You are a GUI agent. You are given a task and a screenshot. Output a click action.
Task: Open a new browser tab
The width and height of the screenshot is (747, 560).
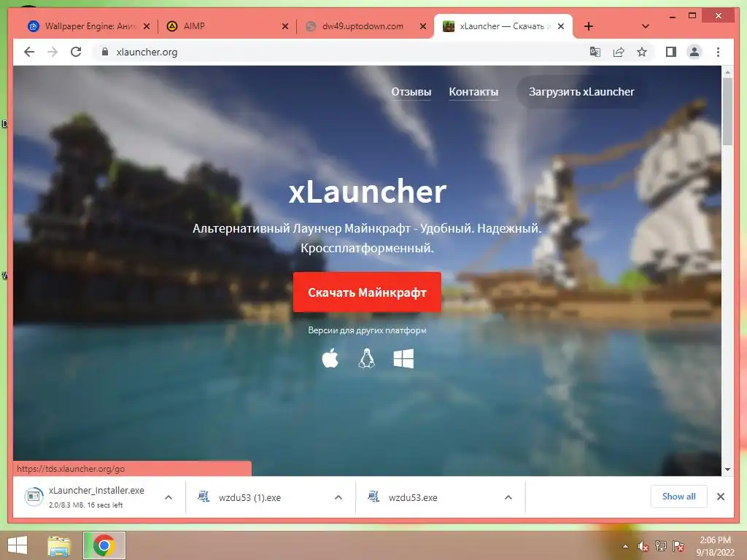589,26
